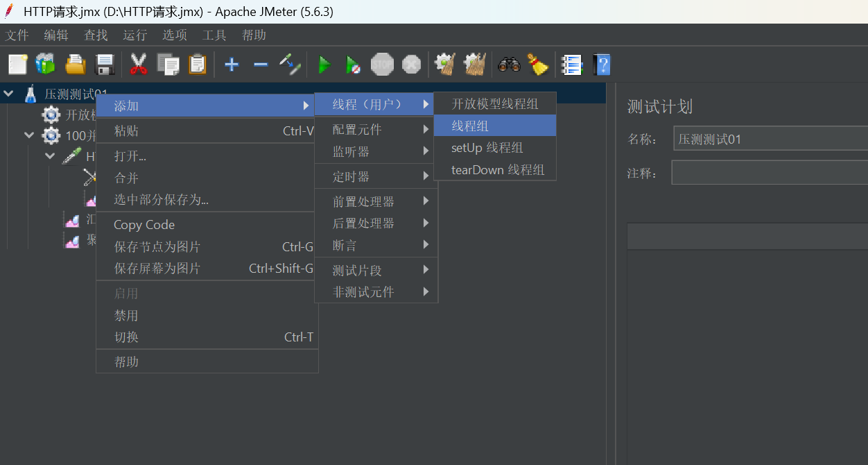Viewport: 868px width, 465px height.
Task: Select the 开放模 thread group gear node
Action: (69, 115)
